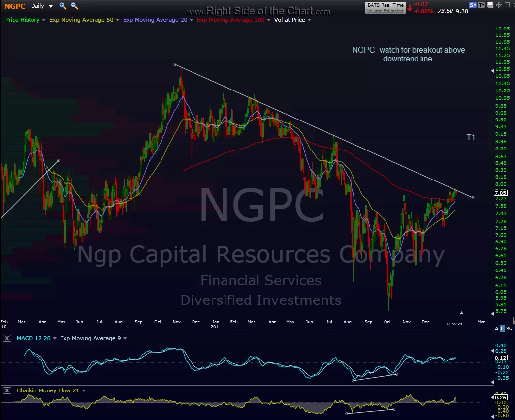Click the Volume Estimated link
The height and width of the screenshot is (420, 515).
point(385,11)
